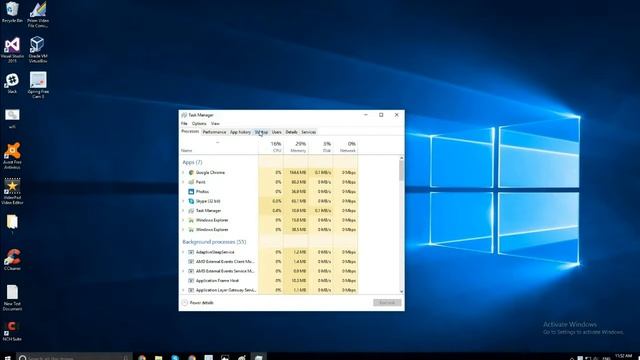Sort processes by CPU column header

[271, 147]
